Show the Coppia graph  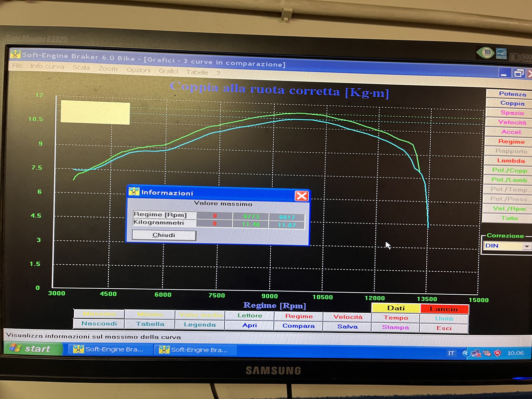click(512, 103)
